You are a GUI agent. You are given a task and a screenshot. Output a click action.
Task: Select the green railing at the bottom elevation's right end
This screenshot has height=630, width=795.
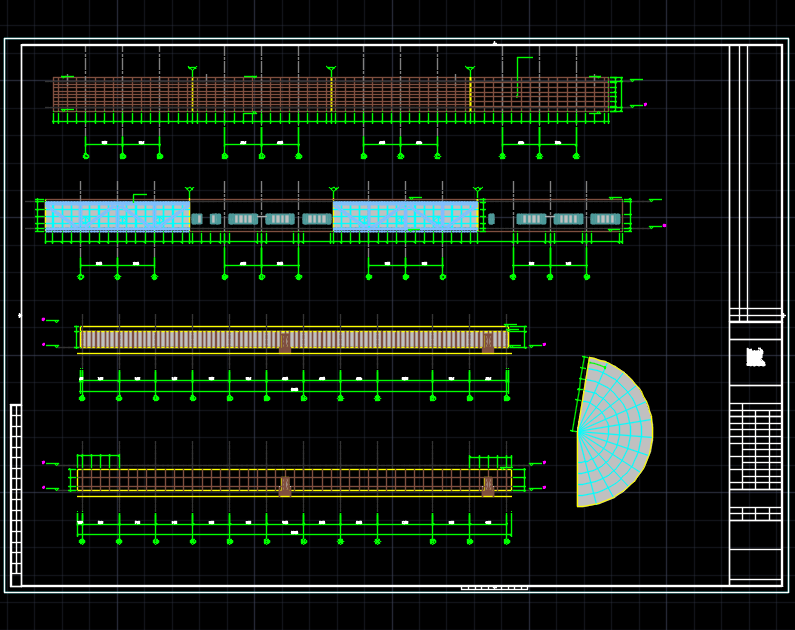490,462
